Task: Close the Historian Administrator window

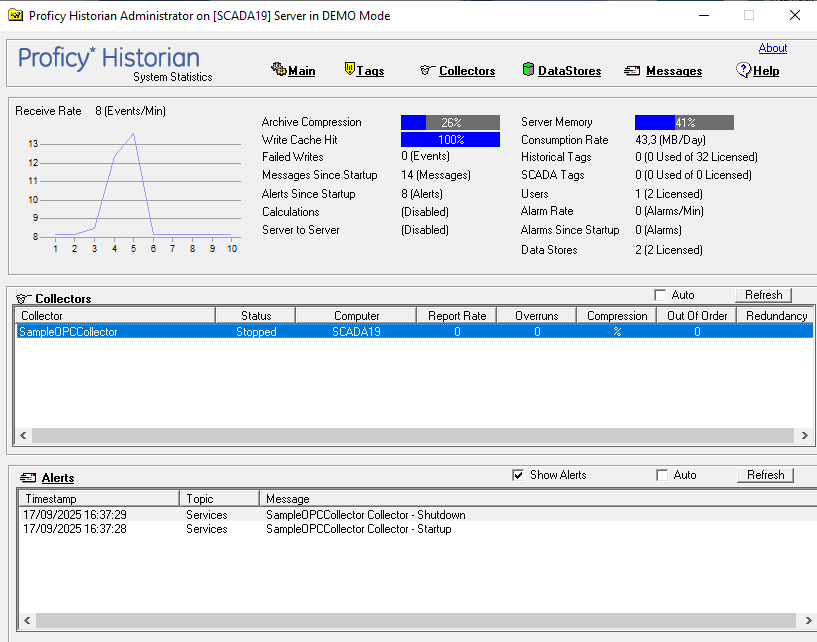Action: 795,15
